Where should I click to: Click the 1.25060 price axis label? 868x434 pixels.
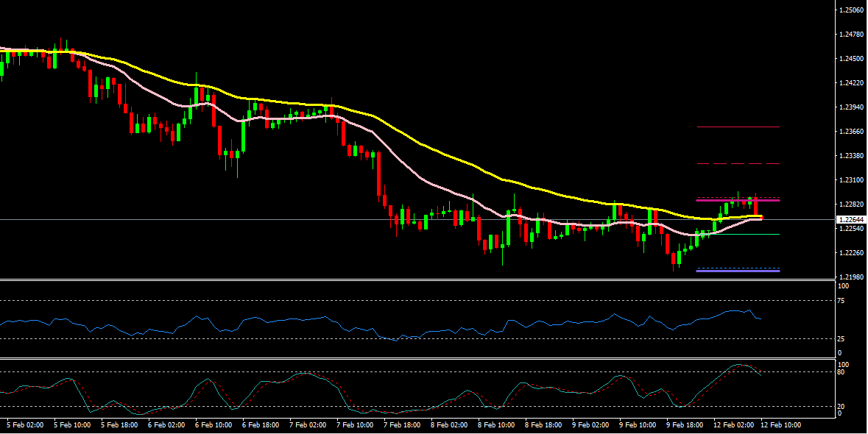pyautogui.click(x=850, y=10)
